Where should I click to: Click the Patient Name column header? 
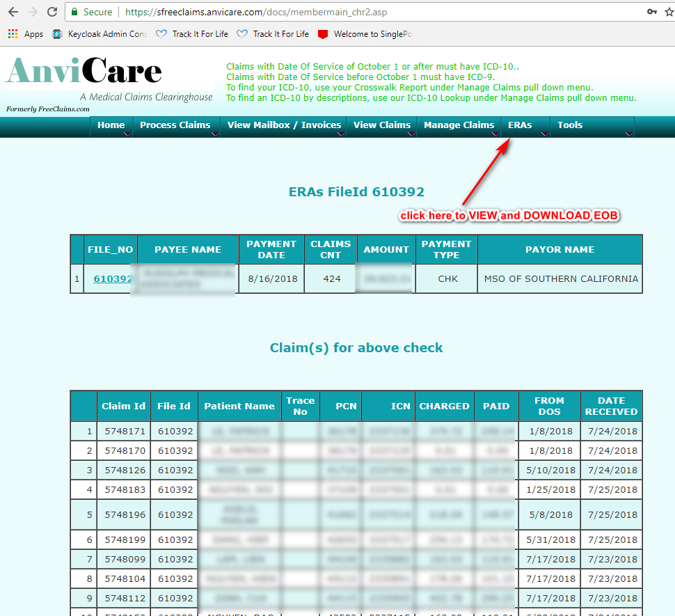pos(239,406)
